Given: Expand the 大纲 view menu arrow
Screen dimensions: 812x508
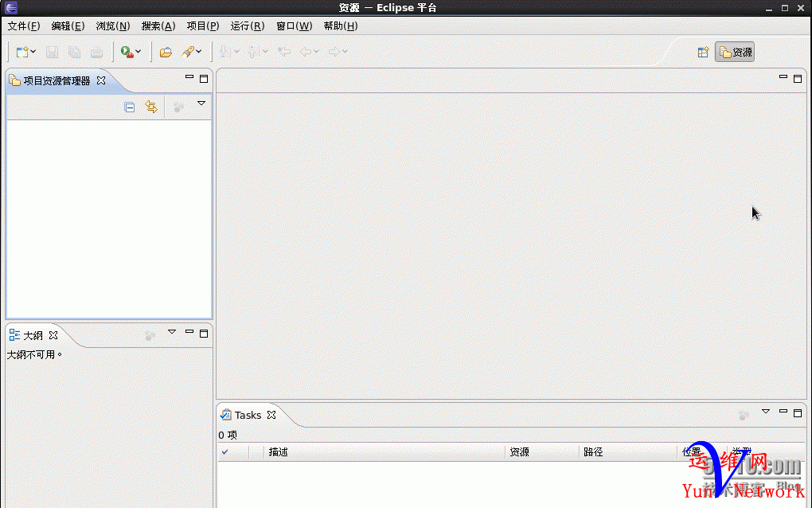Looking at the screenshot, I should pos(172,332).
